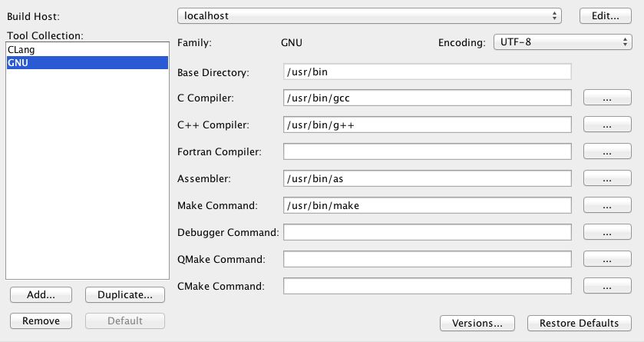Image resolution: width=644 pixels, height=342 pixels.
Task: Duplicate the selected tool collection
Action: pos(125,294)
